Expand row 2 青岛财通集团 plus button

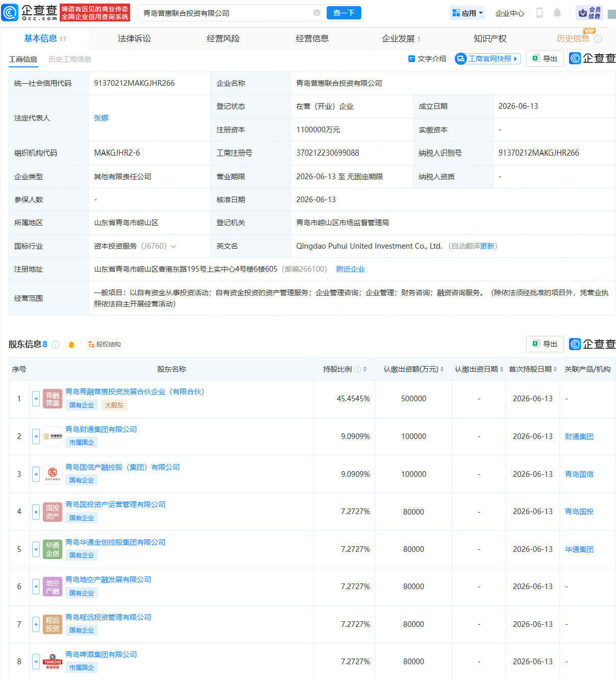tap(36, 436)
